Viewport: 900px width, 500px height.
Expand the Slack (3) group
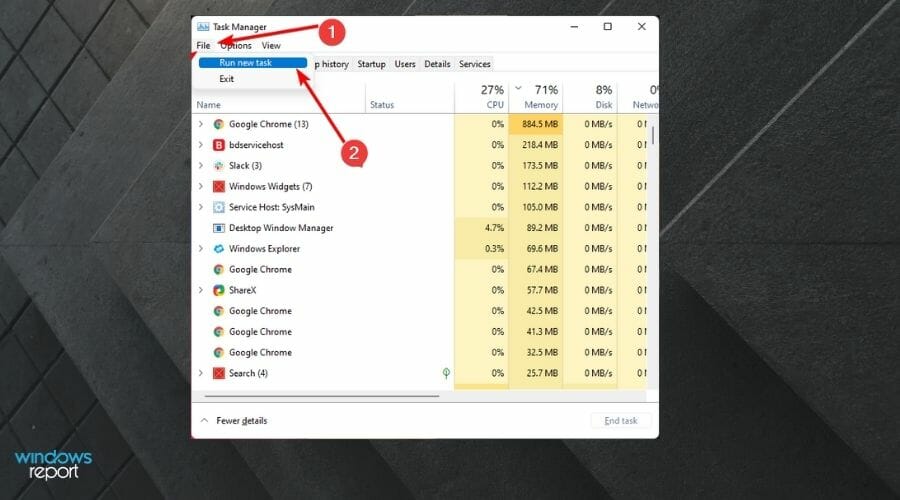(200, 165)
